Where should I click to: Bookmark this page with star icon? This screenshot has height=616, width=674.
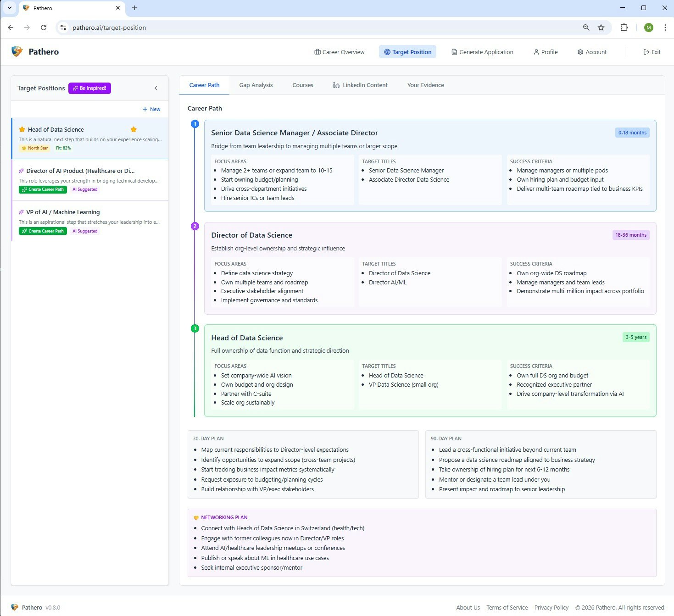point(601,28)
